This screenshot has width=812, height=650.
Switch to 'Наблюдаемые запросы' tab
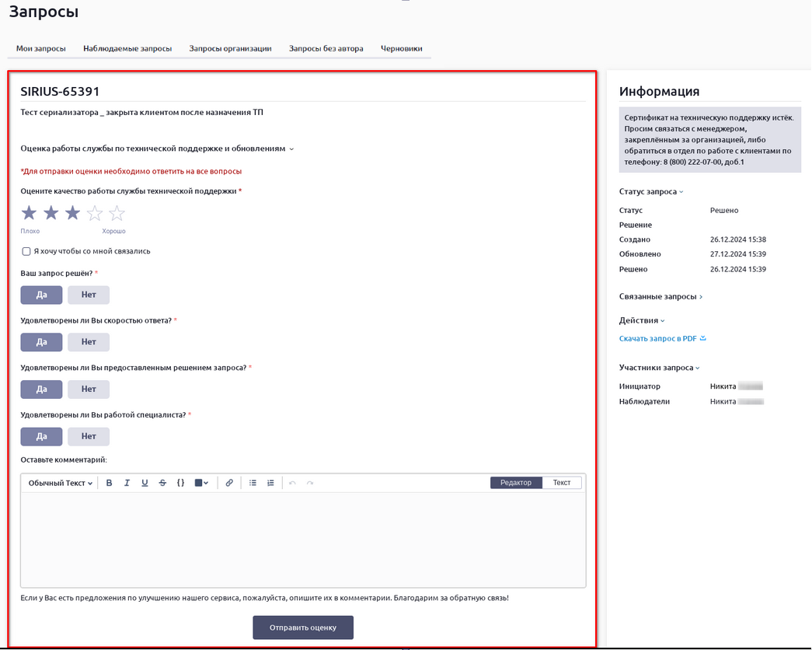point(127,48)
